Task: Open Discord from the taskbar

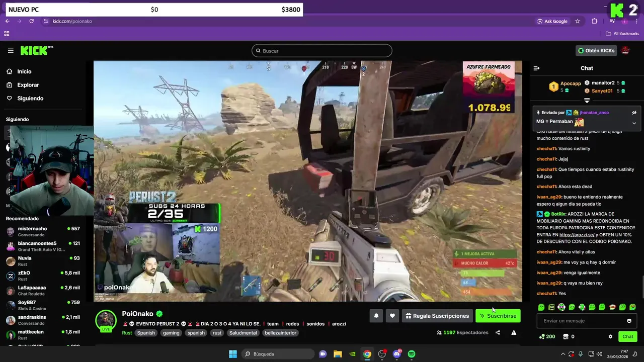Action: click(397, 354)
